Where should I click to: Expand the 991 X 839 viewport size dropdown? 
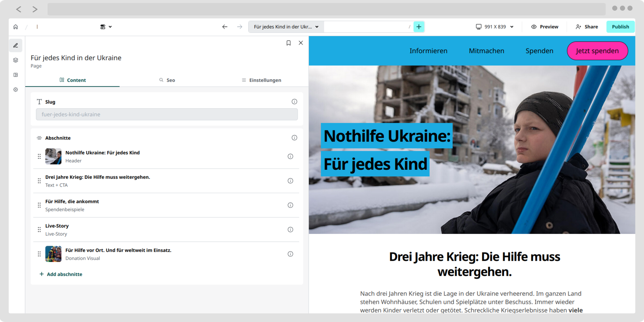pyautogui.click(x=495, y=27)
